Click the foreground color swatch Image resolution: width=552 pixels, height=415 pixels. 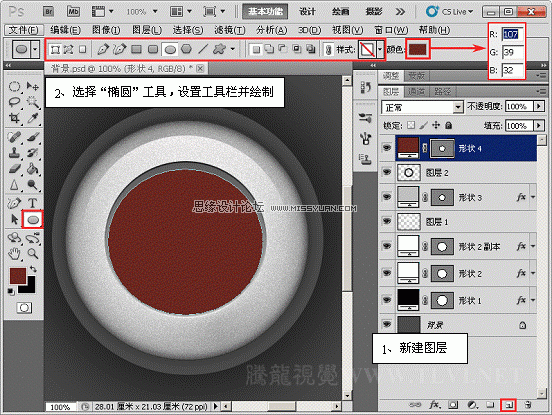(18, 276)
